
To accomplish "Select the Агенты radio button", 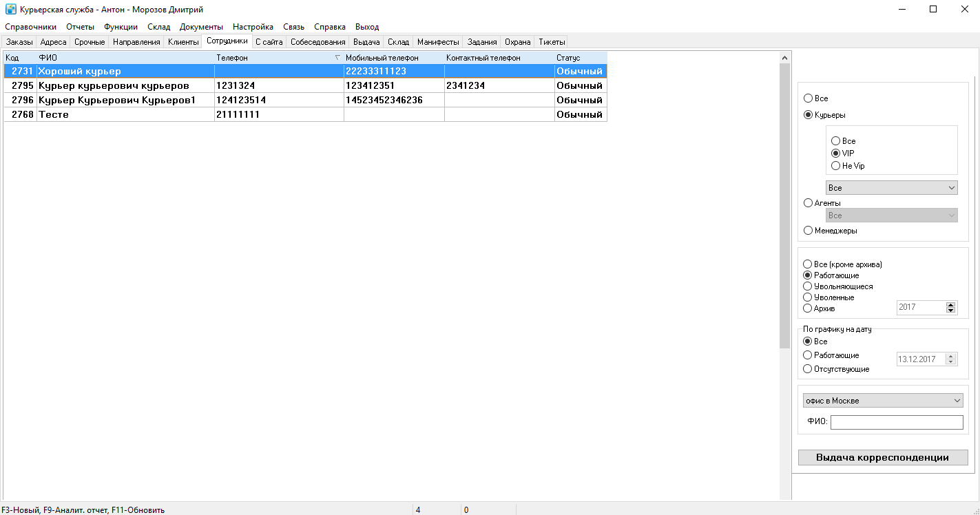I will tap(809, 203).
